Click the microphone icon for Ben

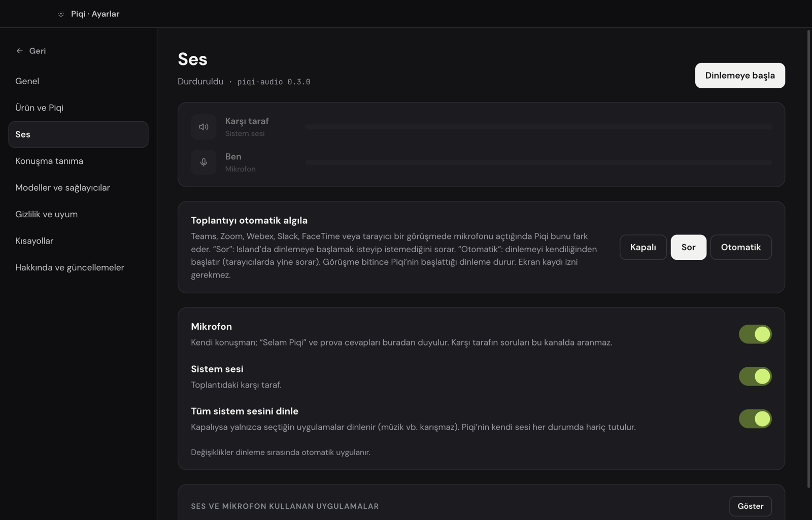click(x=204, y=162)
